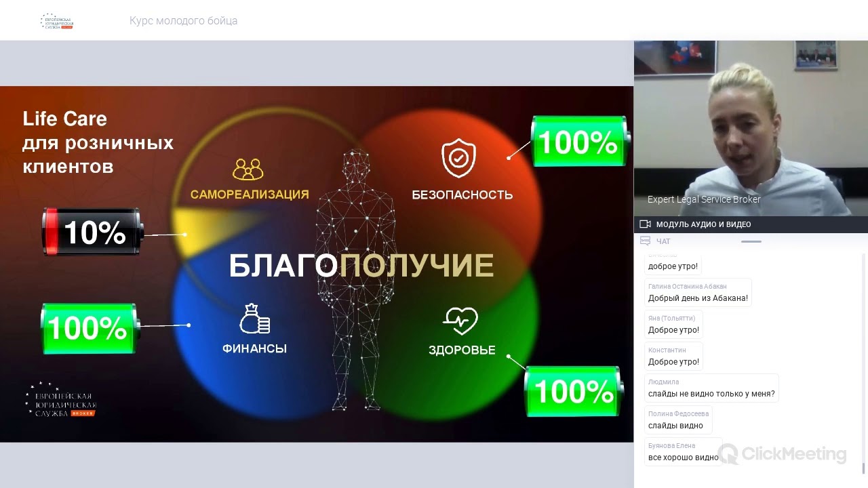Image resolution: width=868 pixels, height=488 pixels.
Task: Click message "слайды не видно только у меня?"
Action: pos(711,394)
